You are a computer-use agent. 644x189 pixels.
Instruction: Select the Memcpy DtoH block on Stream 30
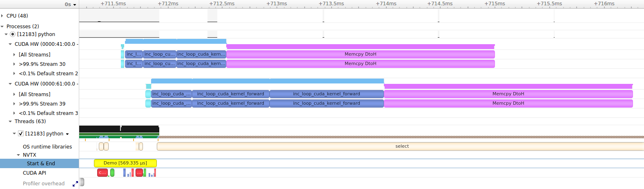point(360,64)
